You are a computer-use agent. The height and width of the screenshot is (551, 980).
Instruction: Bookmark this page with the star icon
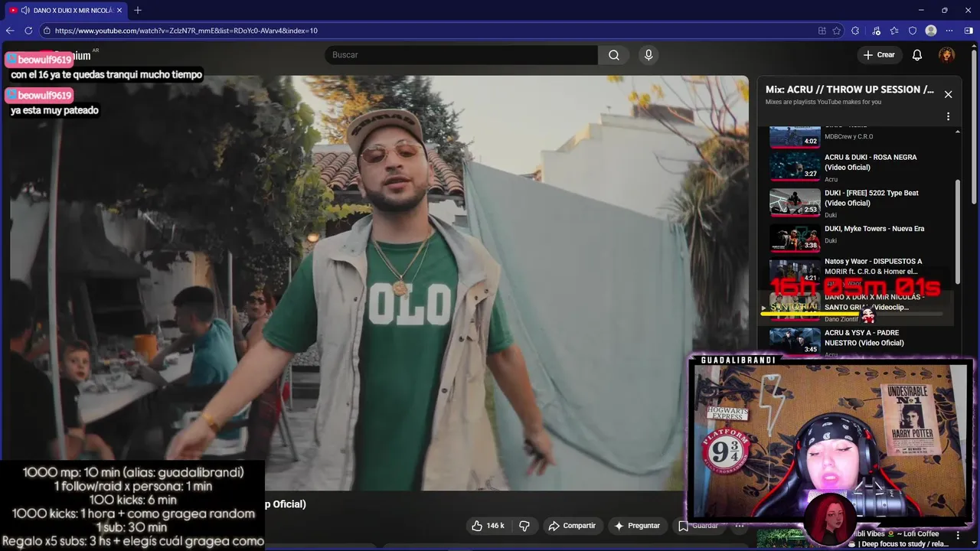(837, 31)
